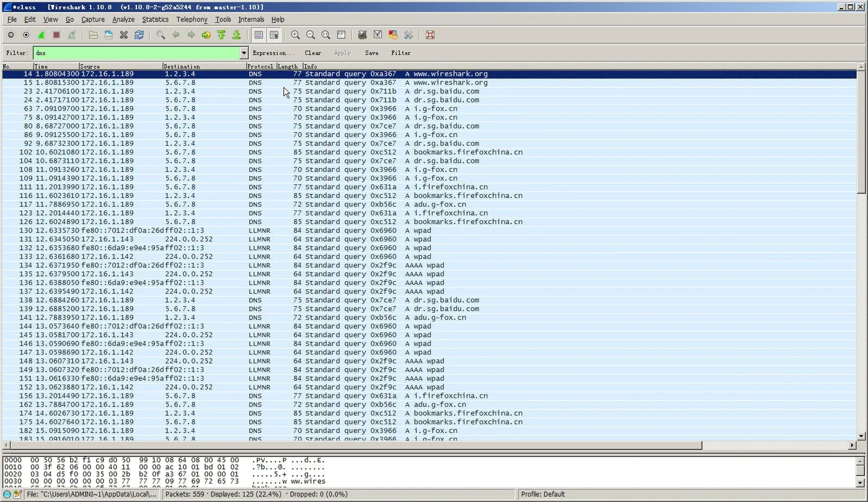Viewport: 868px width, 502px height.
Task: Open a capture file (folder icon)
Action: 94,35
